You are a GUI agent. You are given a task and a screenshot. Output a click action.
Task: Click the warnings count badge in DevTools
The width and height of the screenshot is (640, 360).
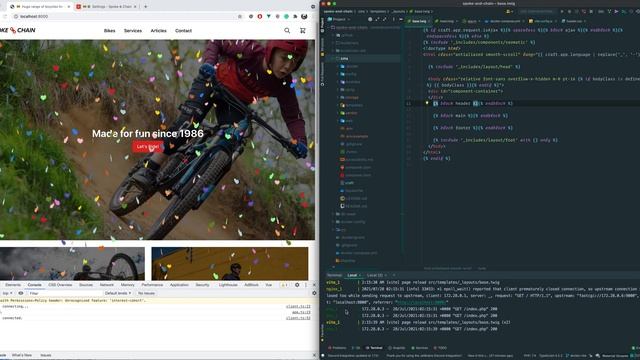pos(284,285)
